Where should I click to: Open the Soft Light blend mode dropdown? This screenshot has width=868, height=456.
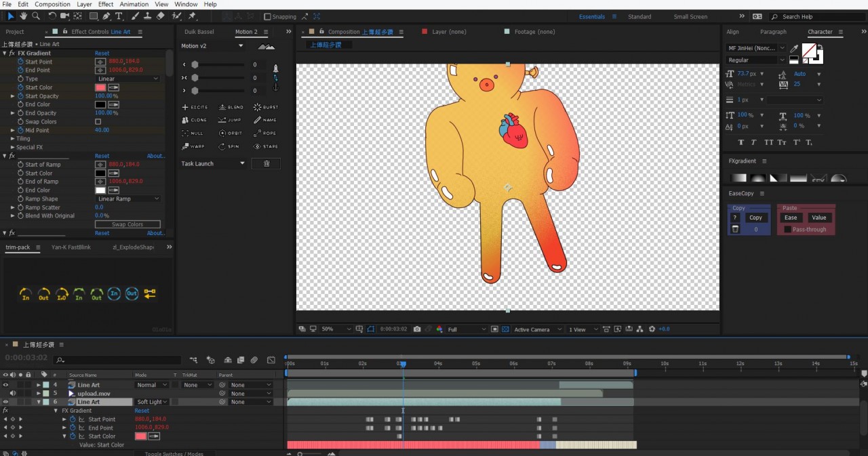pyautogui.click(x=152, y=402)
